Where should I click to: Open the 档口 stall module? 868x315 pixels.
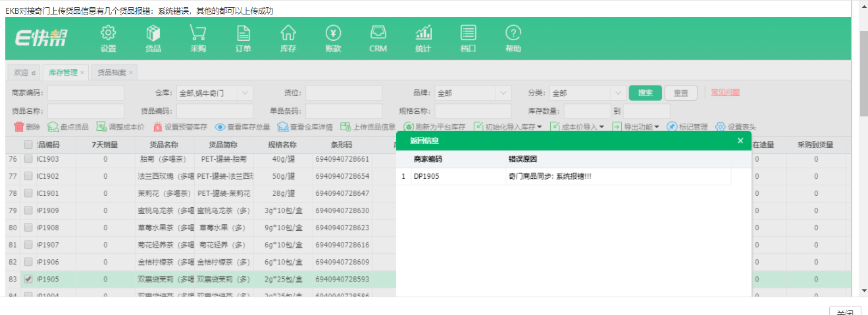[x=468, y=39]
